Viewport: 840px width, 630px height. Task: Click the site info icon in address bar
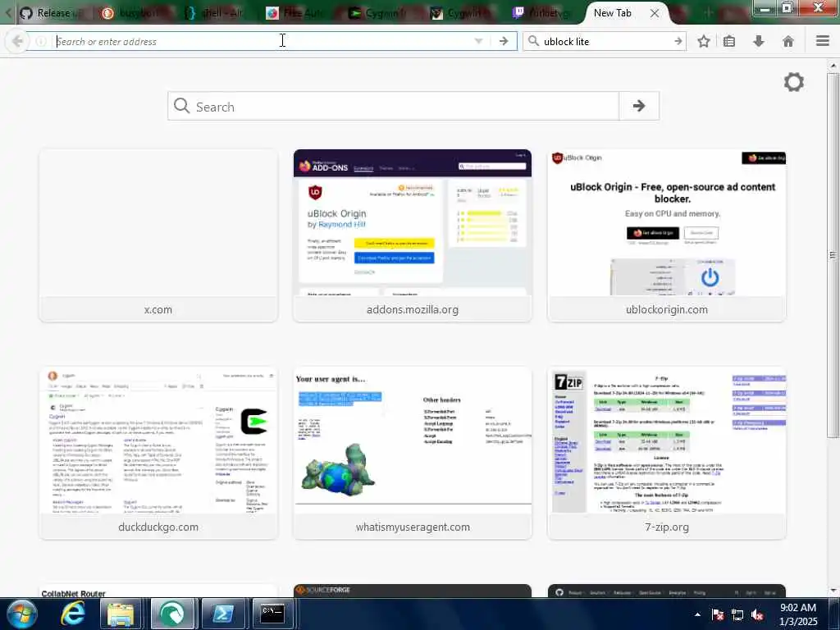tap(41, 41)
